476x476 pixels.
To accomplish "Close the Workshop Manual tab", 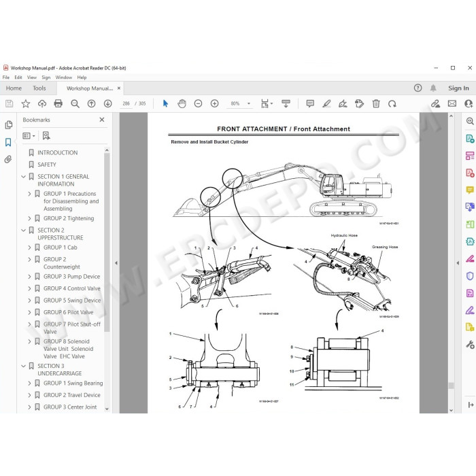I will 119,88.
